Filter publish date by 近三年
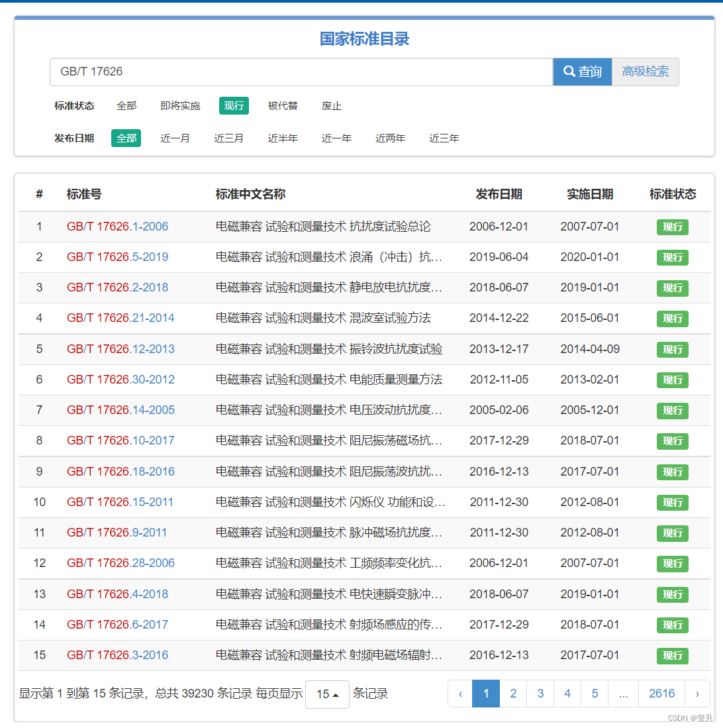The width and height of the screenshot is (723, 728). tap(444, 138)
